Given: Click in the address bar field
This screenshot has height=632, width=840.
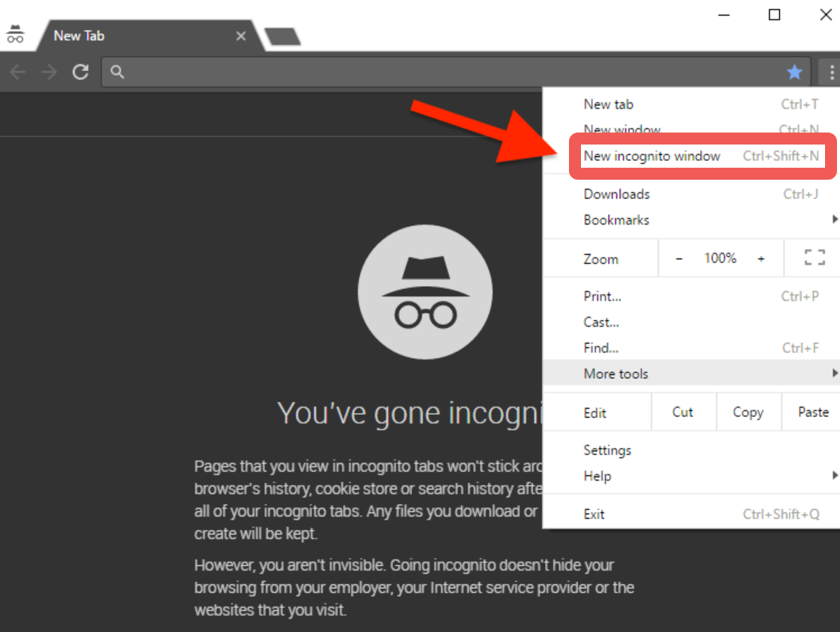Looking at the screenshot, I should coord(455,72).
